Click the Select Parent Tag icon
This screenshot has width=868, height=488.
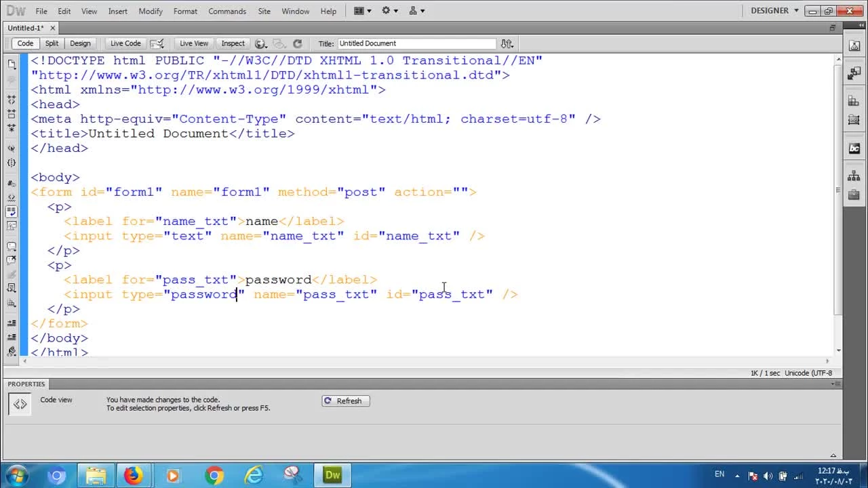(x=12, y=148)
